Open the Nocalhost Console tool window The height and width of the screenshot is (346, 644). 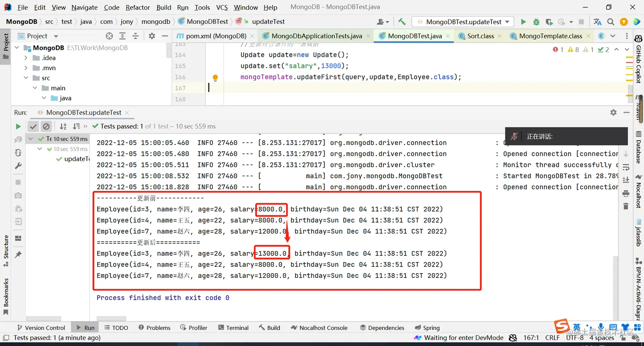319,328
